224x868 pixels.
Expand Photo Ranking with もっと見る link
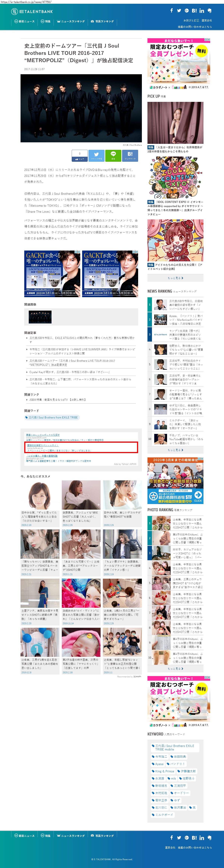coord(175,669)
